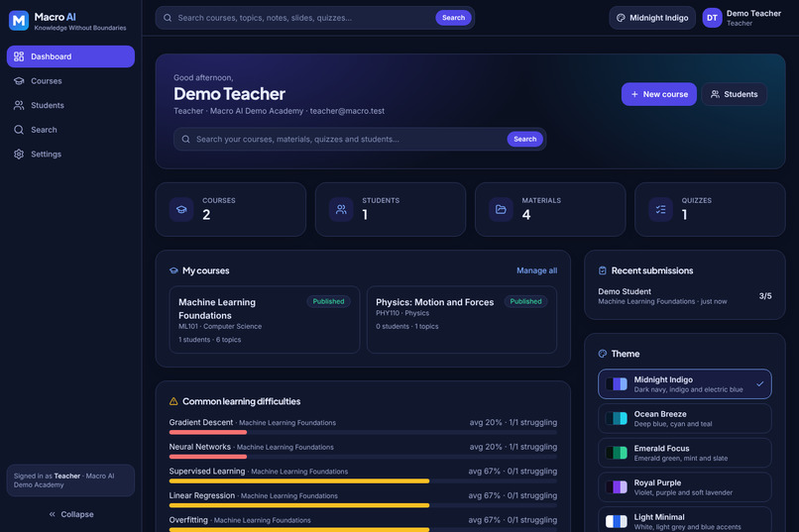Open the Demo Teacher account menu

[x=742, y=18]
